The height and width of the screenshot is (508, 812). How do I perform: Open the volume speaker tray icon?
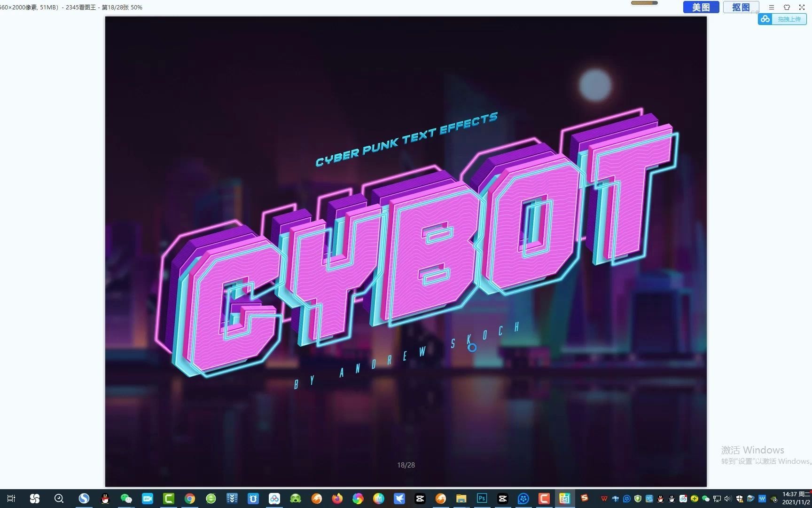728,499
